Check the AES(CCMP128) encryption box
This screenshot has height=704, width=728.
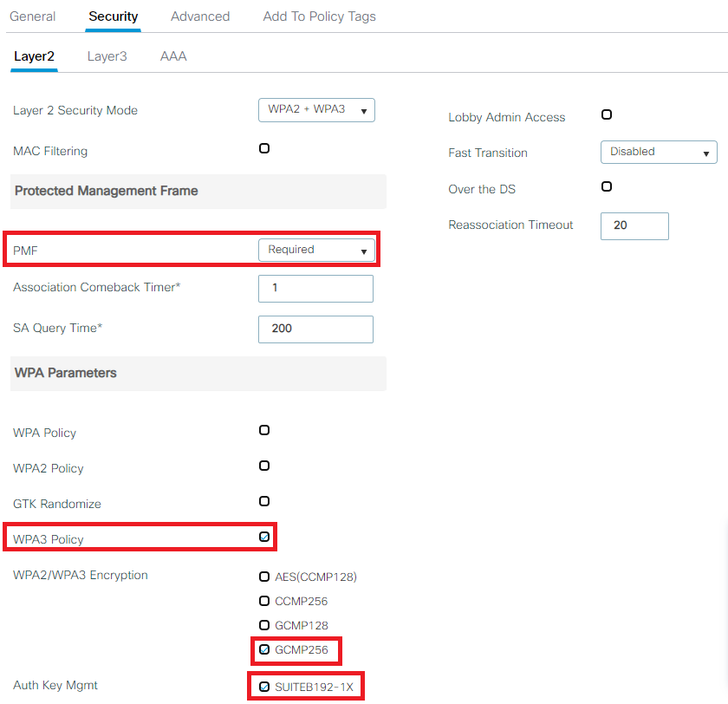(x=264, y=577)
